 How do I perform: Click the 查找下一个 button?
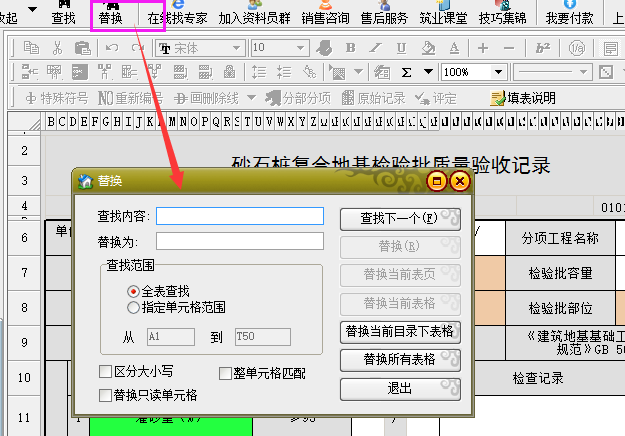[400, 218]
